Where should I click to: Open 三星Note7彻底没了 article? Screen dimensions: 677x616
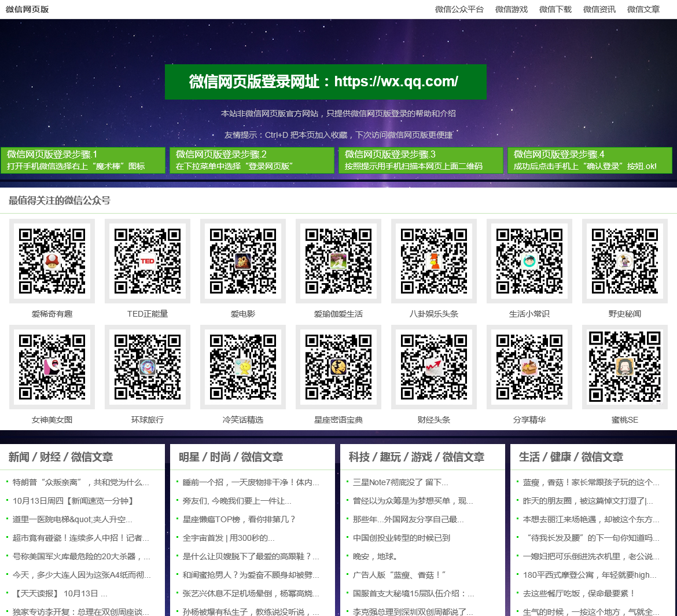click(x=400, y=482)
